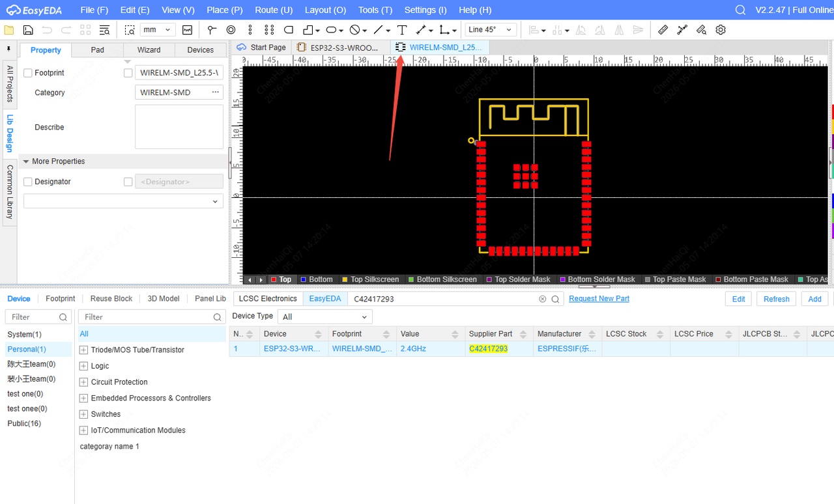Select Personal(1) library in list
Screen dimensions: 834x504
[x=38, y=350]
